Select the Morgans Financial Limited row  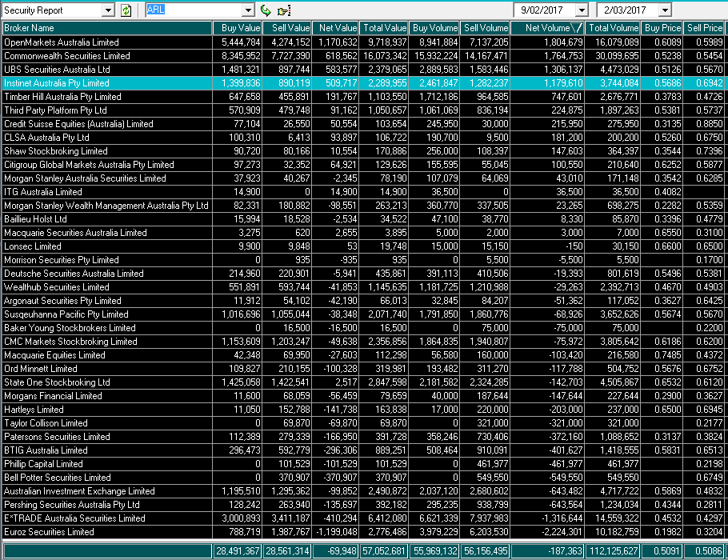[363, 396]
